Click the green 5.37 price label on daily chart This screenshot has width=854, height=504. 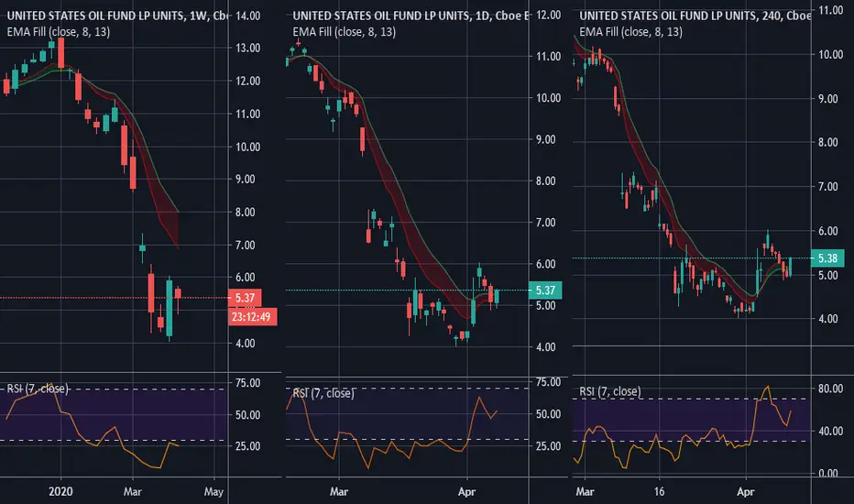pyautogui.click(x=545, y=290)
